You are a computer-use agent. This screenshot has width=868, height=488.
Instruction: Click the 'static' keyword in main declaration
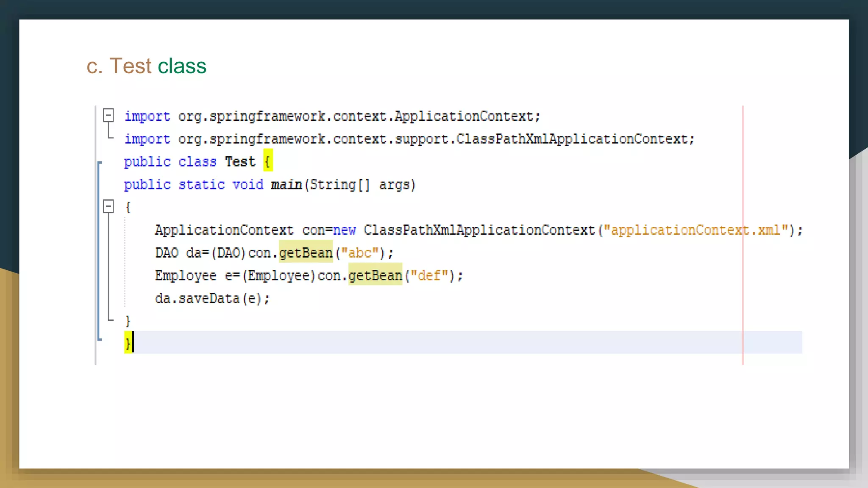pos(201,185)
